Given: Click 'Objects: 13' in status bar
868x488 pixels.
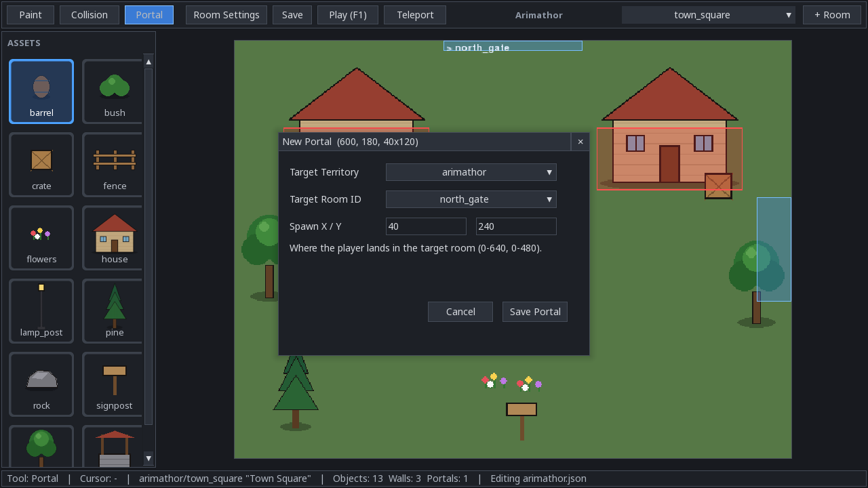Looking at the screenshot, I should pyautogui.click(x=358, y=479).
